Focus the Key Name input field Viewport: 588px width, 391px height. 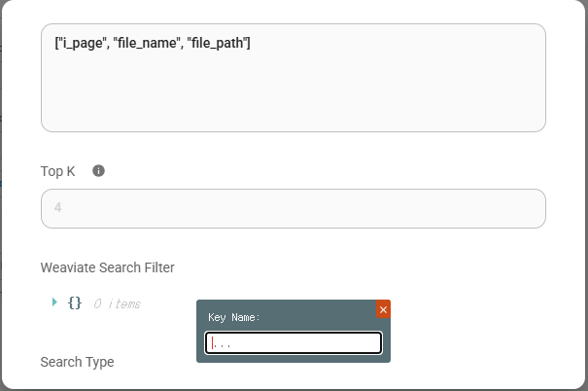[x=293, y=342]
